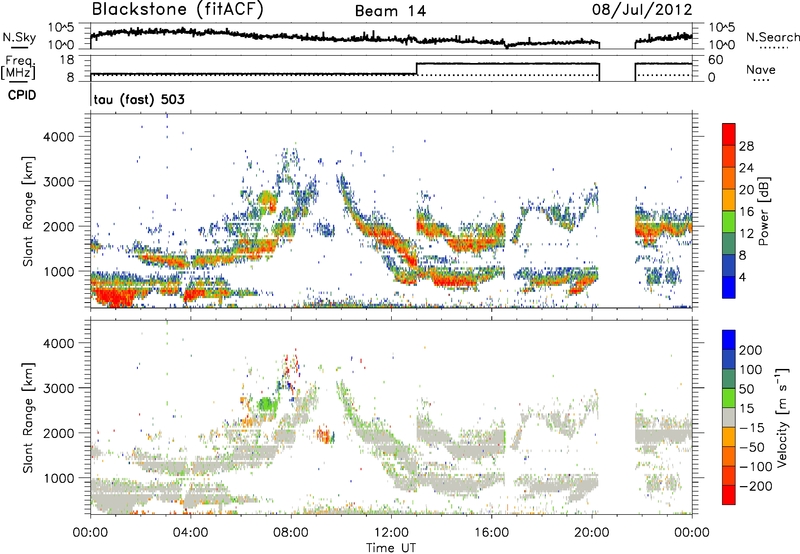This screenshot has width=800, height=554.
Task: Click the 'tau (fast) 503' annotation
Action: pos(139,99)
